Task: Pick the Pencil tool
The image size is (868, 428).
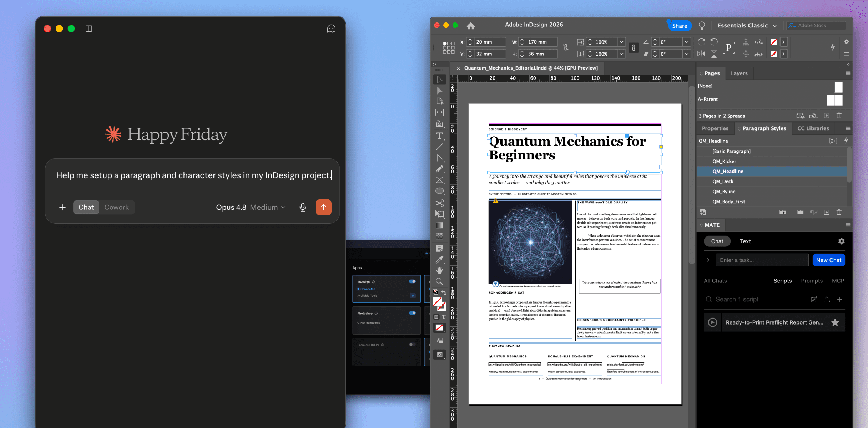Action: pos(440,169)
